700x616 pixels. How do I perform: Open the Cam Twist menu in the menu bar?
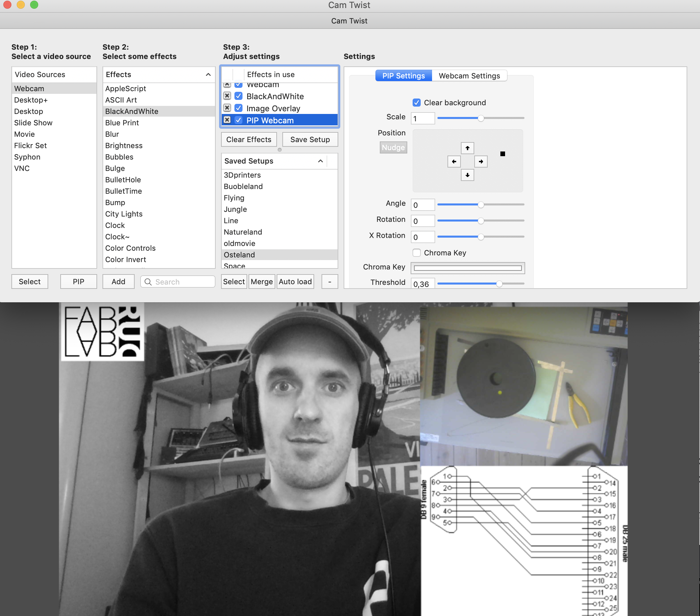349,20
